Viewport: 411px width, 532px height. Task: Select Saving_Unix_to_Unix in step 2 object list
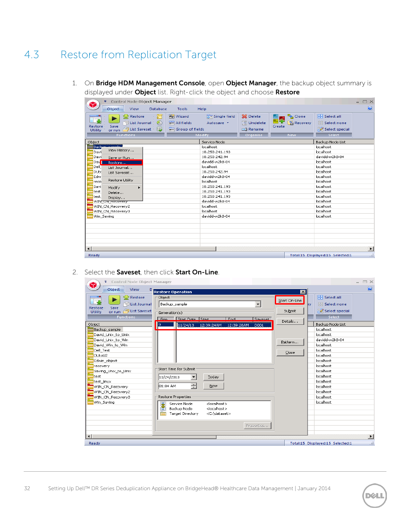pyautogui.click(x=112, y=371)
